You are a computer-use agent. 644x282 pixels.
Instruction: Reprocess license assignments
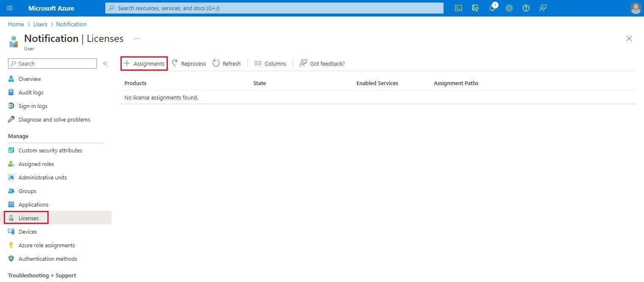pyautogui.click(x=189, y=63)
